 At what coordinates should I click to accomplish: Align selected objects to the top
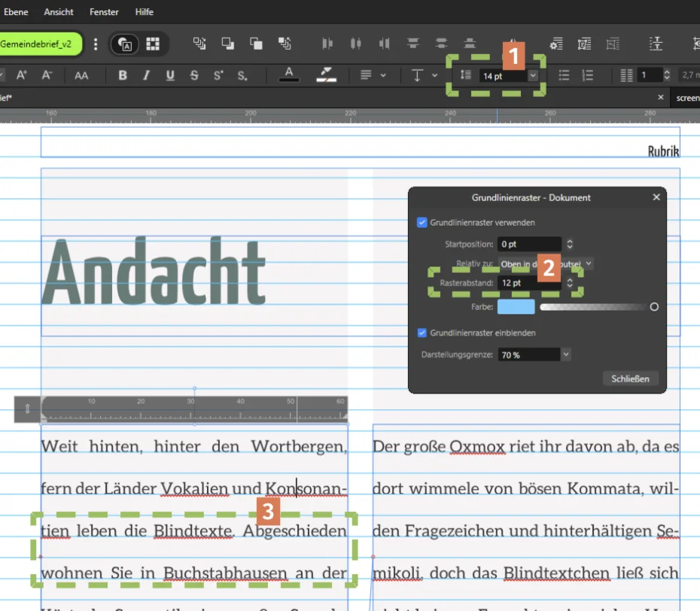(x=413, y=44)
